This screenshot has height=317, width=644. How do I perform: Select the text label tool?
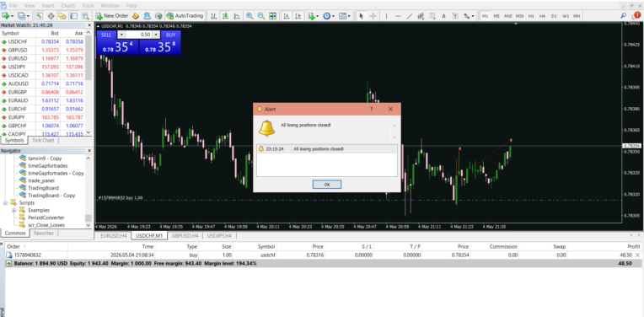455,16
